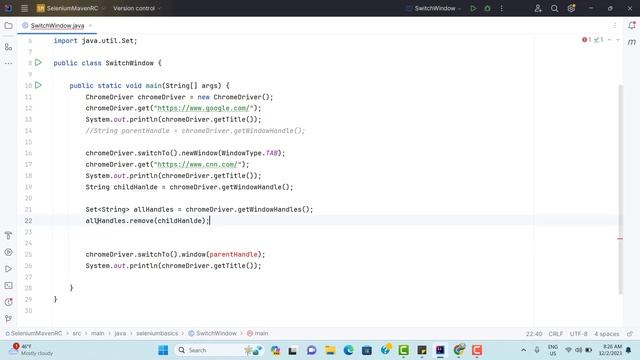Image resolution: width=640 pixels, height=360 pixels.
Task: Click main method breadcrumb
Action: pos(258,333)
